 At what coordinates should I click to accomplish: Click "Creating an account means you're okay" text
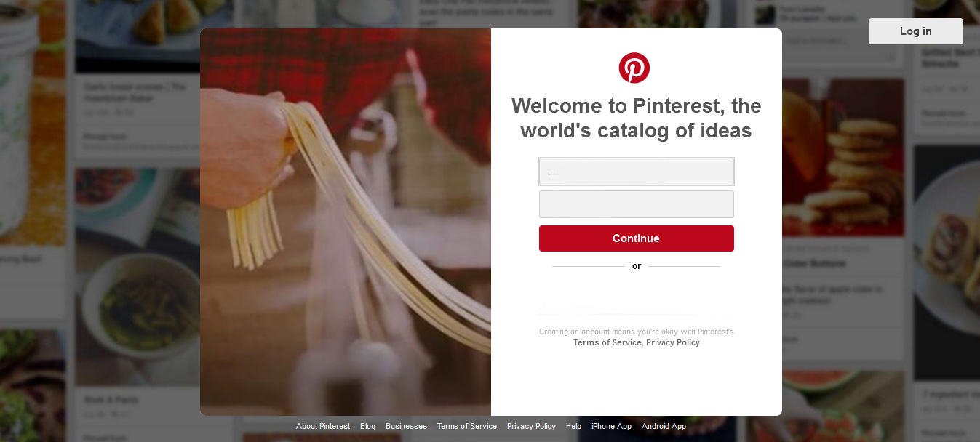coord(637,331)
